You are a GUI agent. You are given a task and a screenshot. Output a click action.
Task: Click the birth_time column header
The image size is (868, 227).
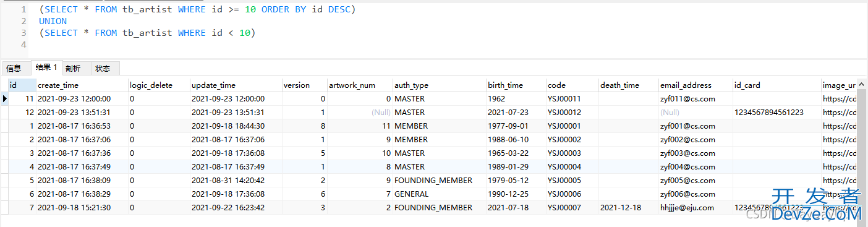(516, 85)
